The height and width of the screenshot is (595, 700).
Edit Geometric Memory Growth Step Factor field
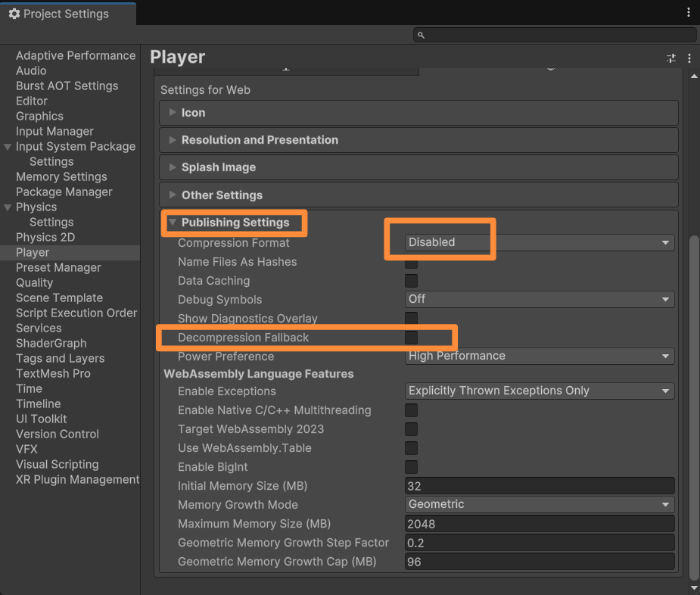point(540,542)
